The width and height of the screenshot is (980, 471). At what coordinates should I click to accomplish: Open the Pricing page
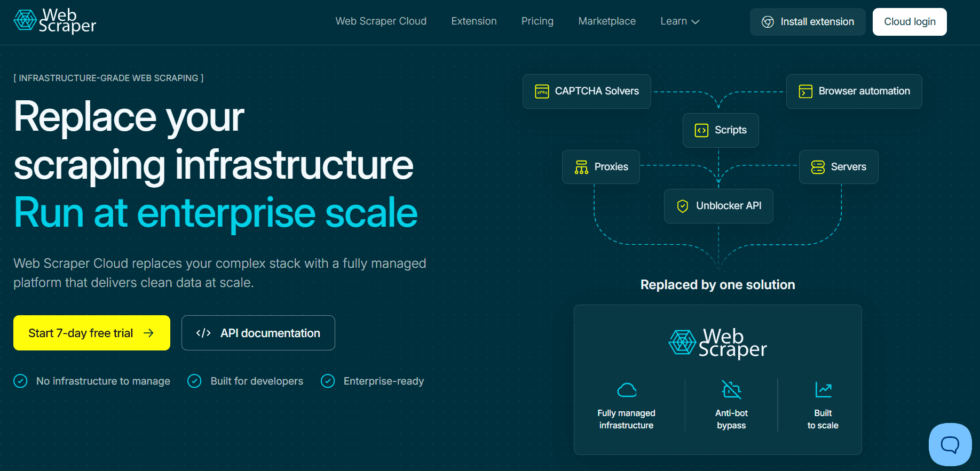tap(538, 21)
